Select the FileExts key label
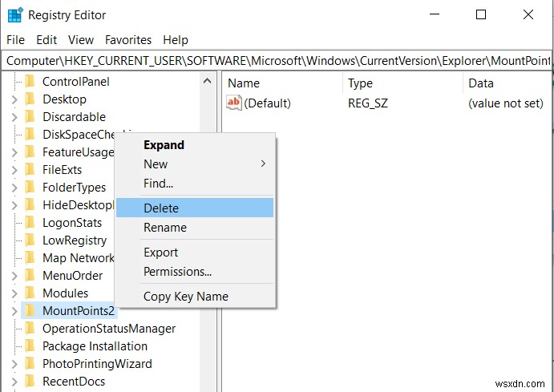 (63, 170)
